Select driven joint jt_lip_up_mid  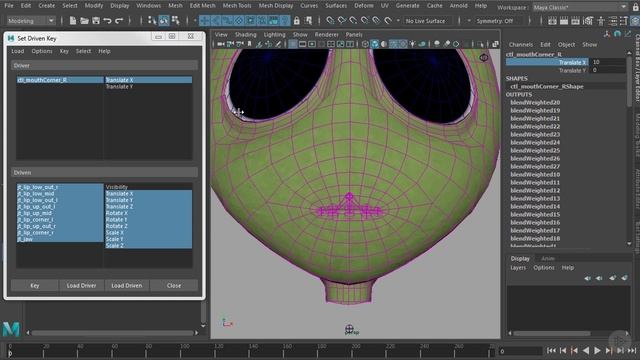point(60,213)
